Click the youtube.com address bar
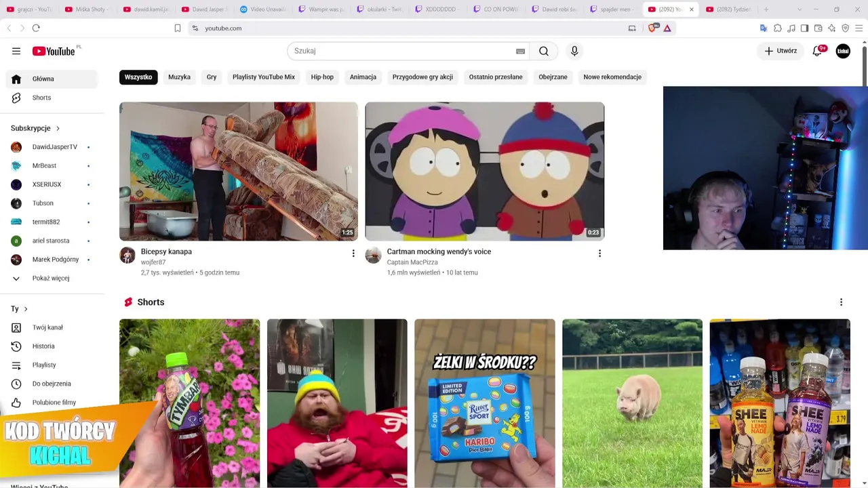This screenshot has height=488, width=868. tap(414, 28)
